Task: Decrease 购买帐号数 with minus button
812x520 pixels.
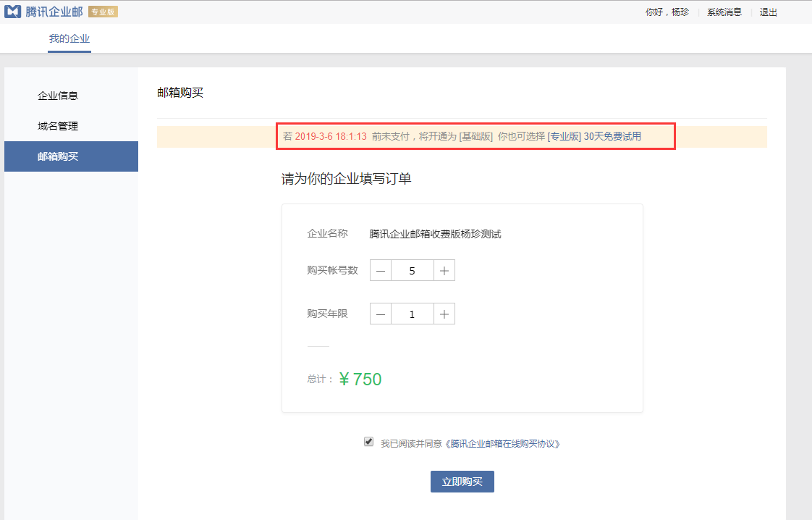Action: pos(381,271)
